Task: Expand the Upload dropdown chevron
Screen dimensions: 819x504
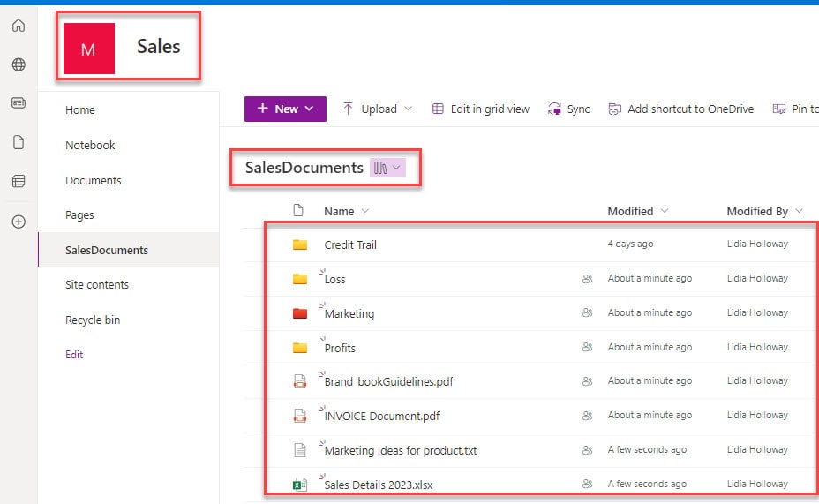Action: pyautogui.click(x=409, y=109)
